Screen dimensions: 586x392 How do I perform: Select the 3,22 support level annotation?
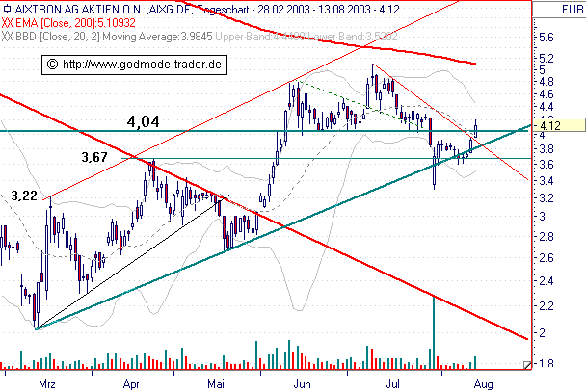coord(24,196)
